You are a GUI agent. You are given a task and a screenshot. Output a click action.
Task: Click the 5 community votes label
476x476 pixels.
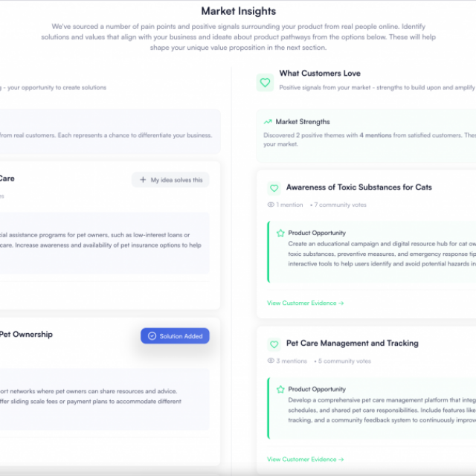(344, 361)
